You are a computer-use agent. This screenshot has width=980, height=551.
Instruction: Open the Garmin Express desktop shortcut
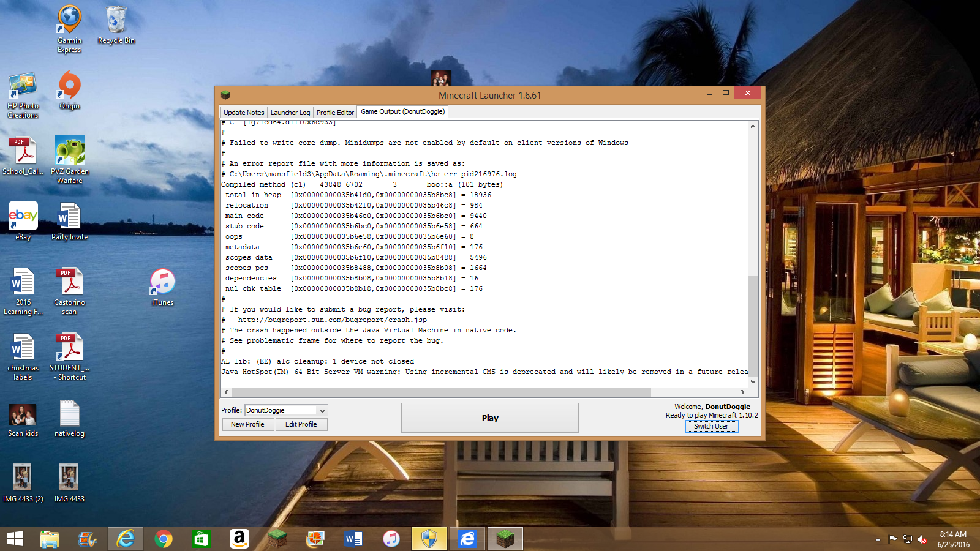point(69,29)
